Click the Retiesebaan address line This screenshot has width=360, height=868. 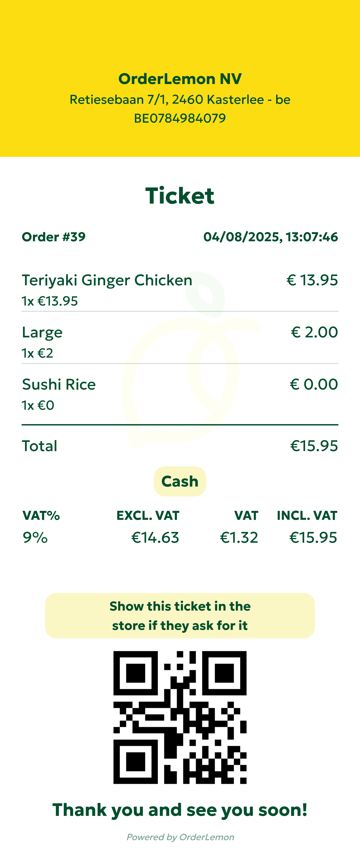tap(180, 100)
